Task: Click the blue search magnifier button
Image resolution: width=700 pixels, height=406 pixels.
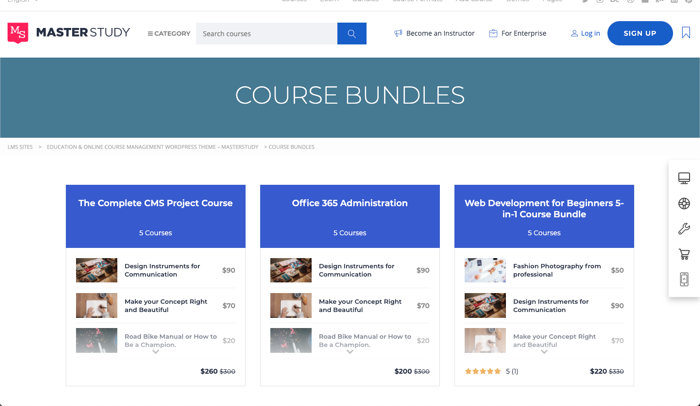Action: [x=352, y=33]
